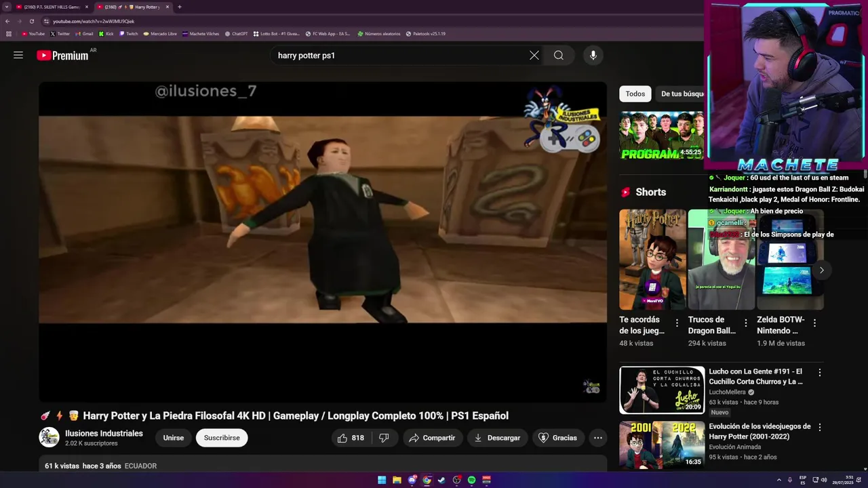
Task: Run search with the magnifier button
Action: [559, 56]
